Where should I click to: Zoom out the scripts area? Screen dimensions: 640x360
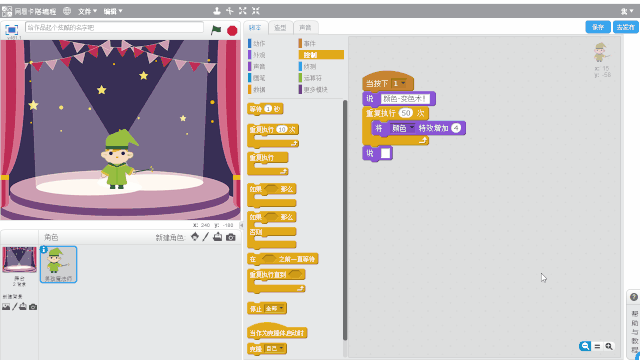[x=584, y=346]
